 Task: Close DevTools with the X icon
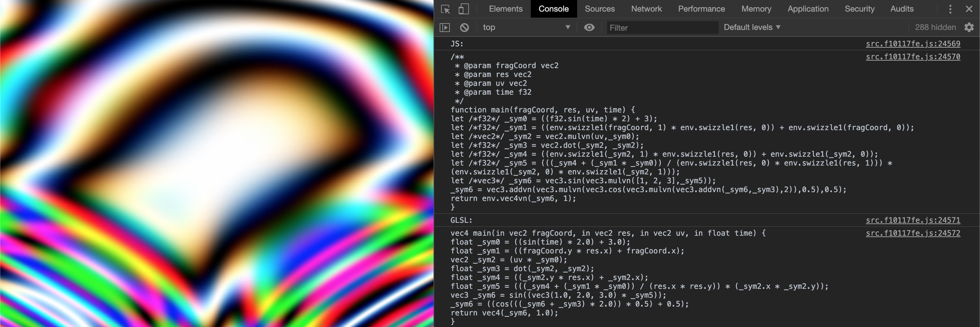click(968, 9)
